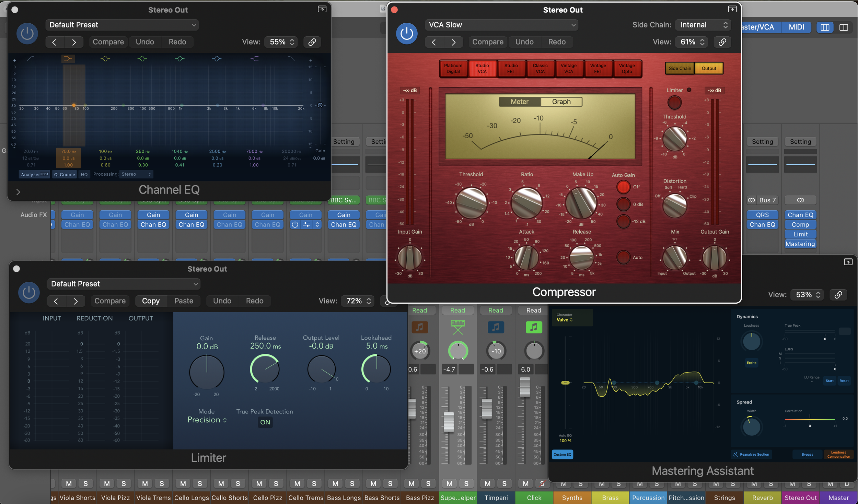Enable Auto release on the Compressor

pyautogui.click(x=623, y=257)
